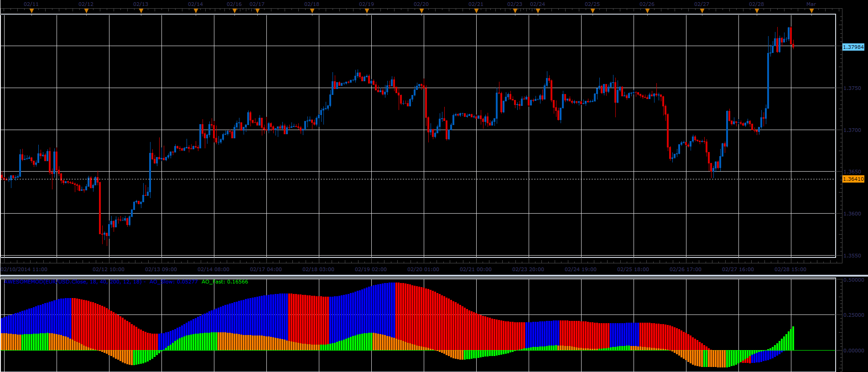Click the 02/25 day marker triangle
868x372 pixels.
pyautogui.click(x=593, y=11)
